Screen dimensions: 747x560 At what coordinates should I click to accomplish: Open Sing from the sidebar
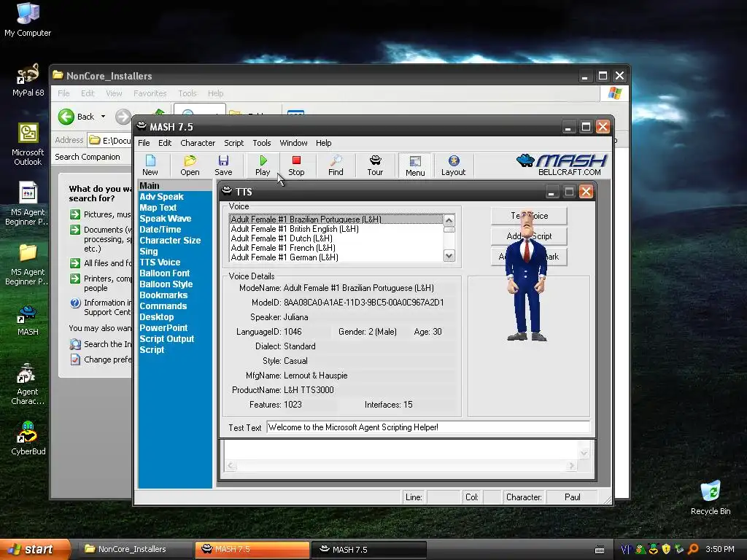pyautogui.click(x=149, y=252)
